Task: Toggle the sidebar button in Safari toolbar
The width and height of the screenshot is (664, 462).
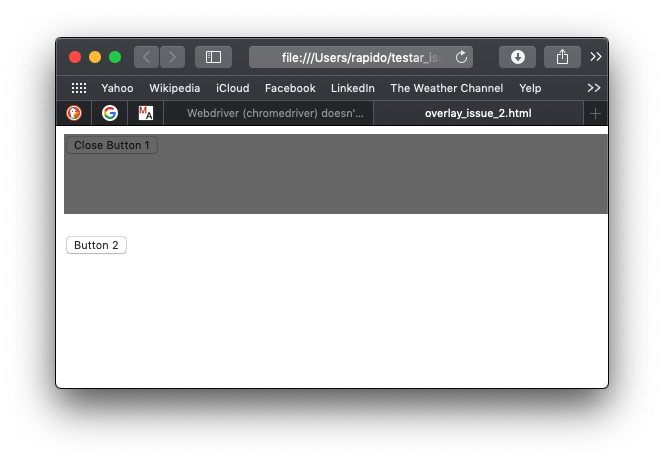Action: pos(213,57)
